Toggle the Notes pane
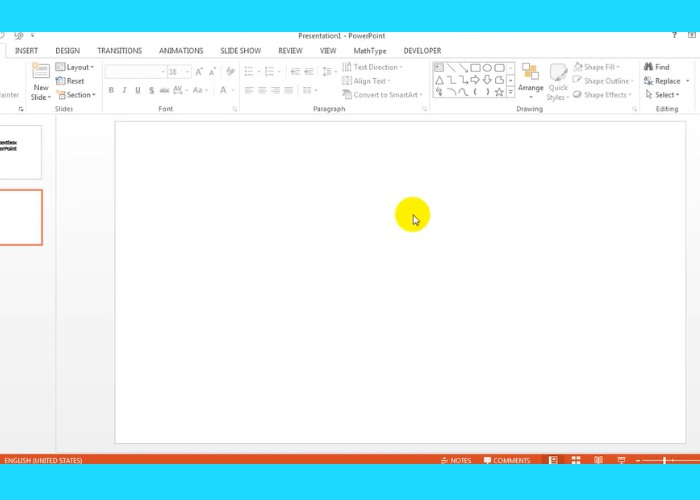The image size is (700, 500). pyautogui.click(x=455, y=460)
